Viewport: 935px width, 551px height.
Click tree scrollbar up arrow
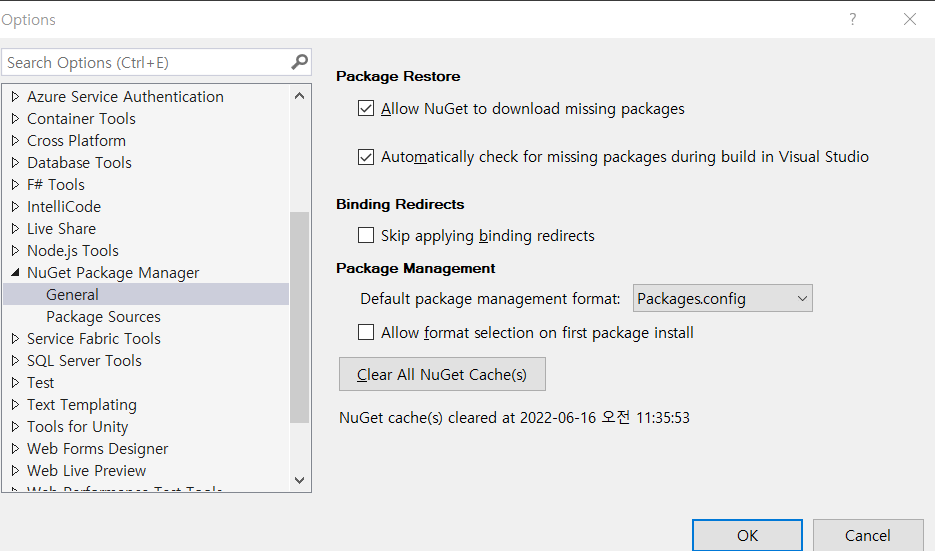point(299,95)
